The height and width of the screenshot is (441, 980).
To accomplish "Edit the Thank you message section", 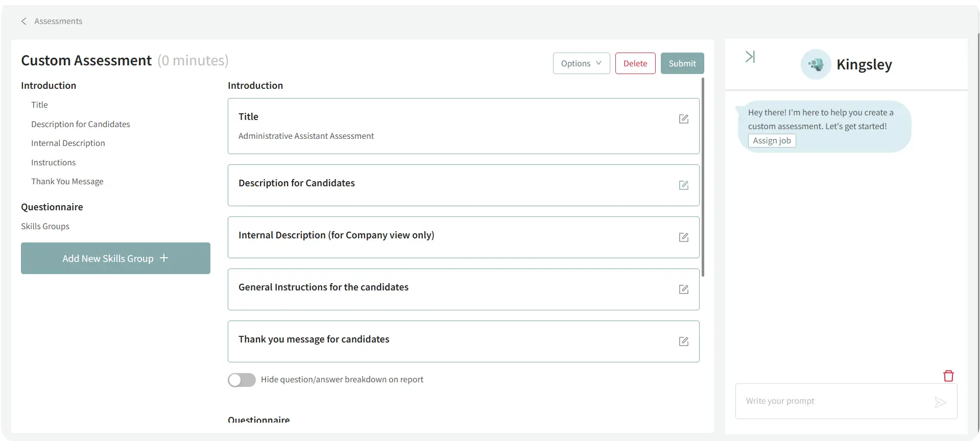I will coord(684,341).
